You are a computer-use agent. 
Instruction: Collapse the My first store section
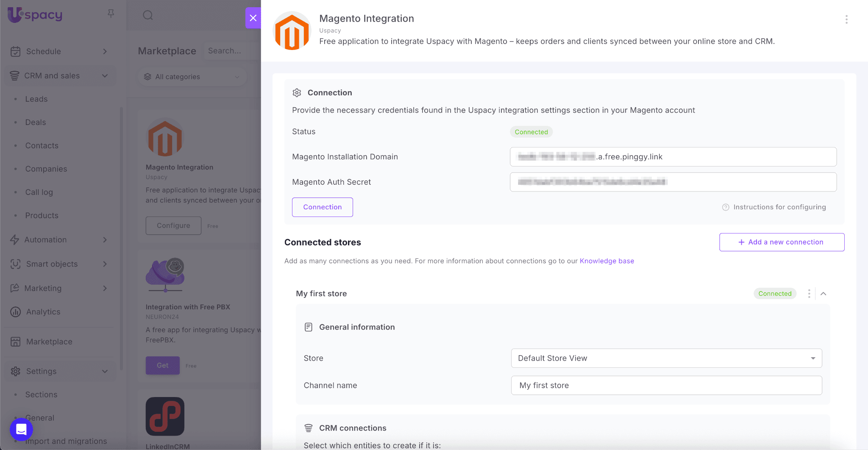(x=823, y=294)
